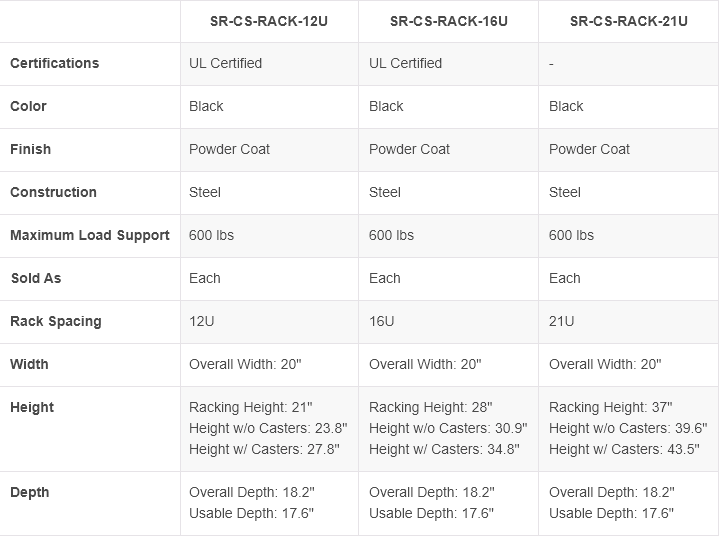Click the Sold As row label

(36, 278)
